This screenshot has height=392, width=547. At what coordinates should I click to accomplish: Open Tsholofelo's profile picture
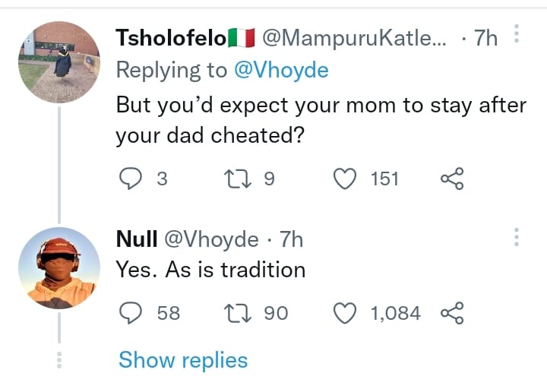coord(58,62)
